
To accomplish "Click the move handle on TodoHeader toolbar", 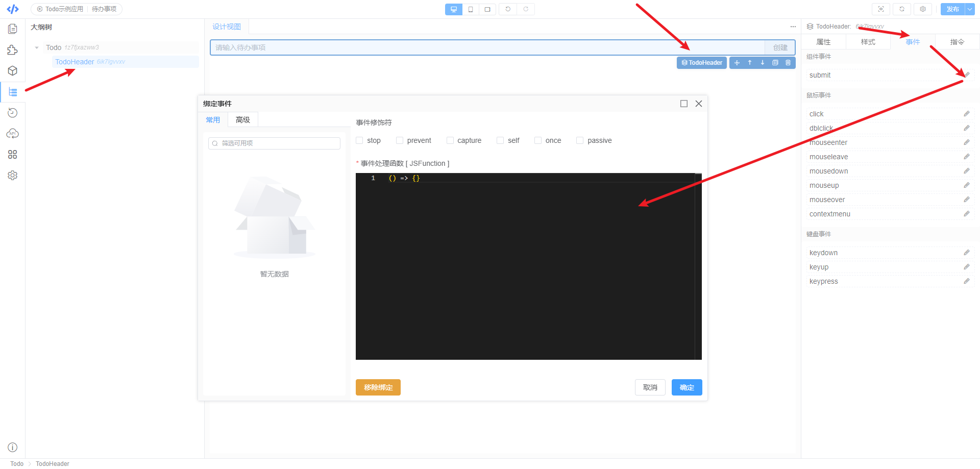I will [737, 63].
